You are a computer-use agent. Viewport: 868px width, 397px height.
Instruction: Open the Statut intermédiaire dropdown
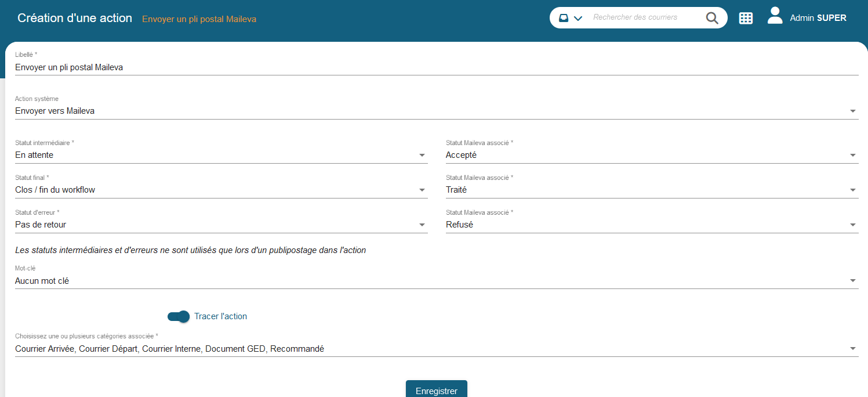coord(221,155)
